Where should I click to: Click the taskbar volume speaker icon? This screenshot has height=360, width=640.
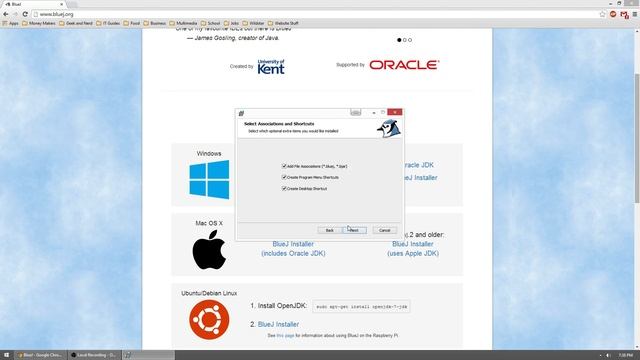point(608,356)
